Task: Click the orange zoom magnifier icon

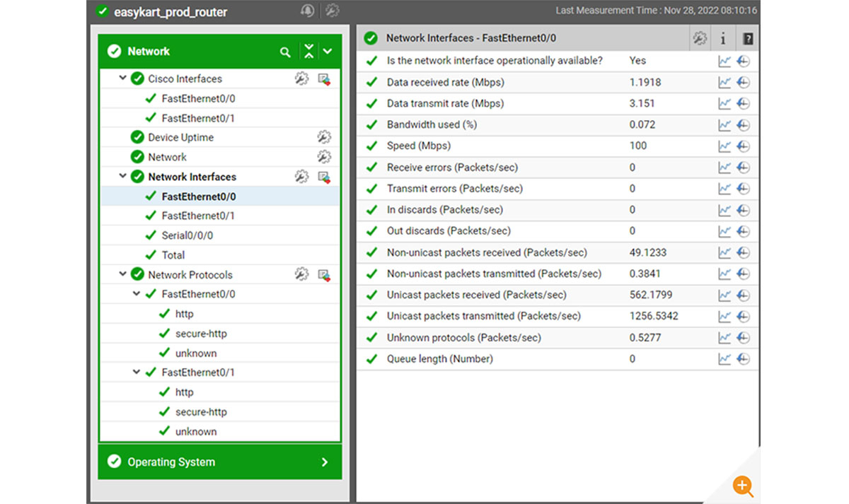Action: coord(743,486)
